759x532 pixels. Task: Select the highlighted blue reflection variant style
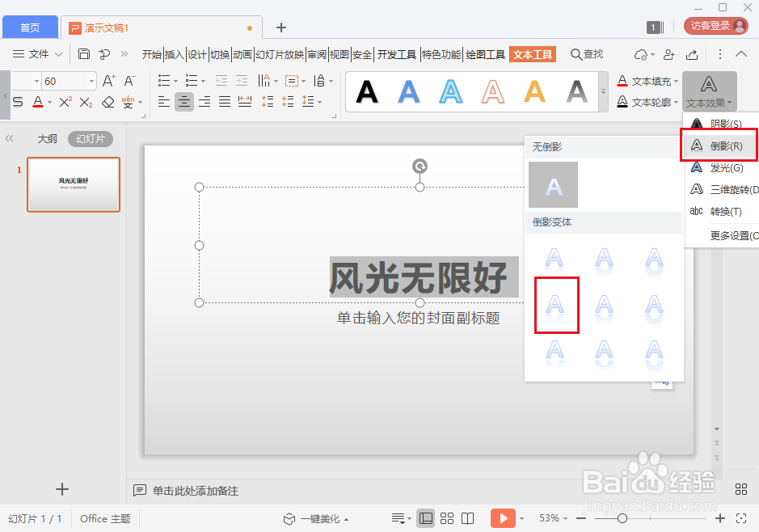tap(556, 305)
